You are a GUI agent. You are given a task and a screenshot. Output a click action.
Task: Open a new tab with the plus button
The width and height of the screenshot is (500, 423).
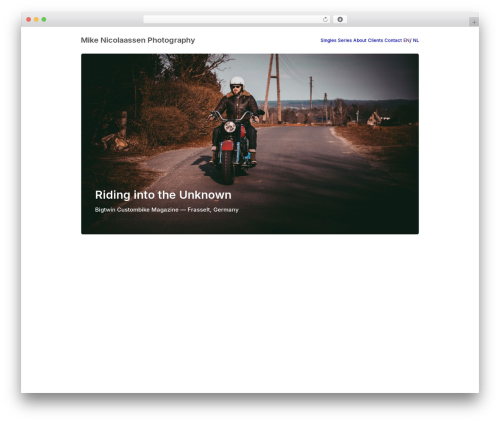pos(474,22)
